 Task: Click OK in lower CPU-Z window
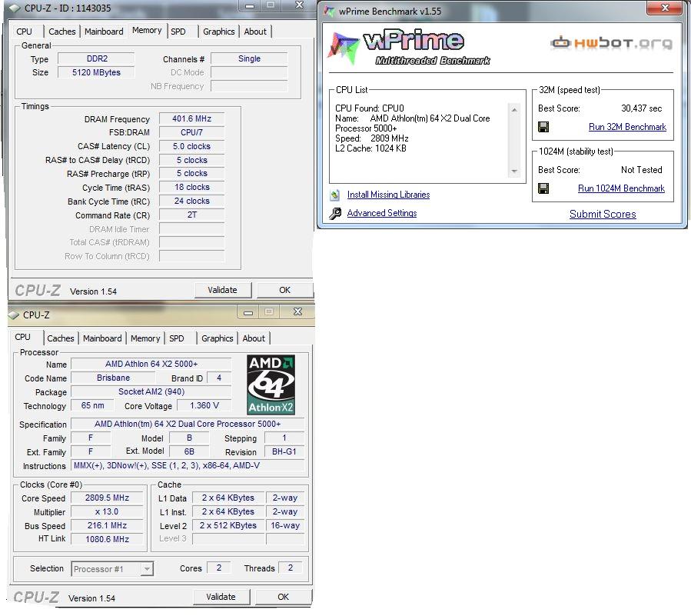(284, 597)
